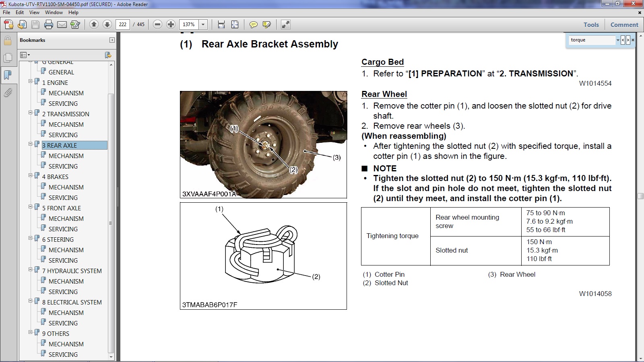Click the sign document pen icon
This screenshot has height=362, width=644.
click(x=75, y=25)
